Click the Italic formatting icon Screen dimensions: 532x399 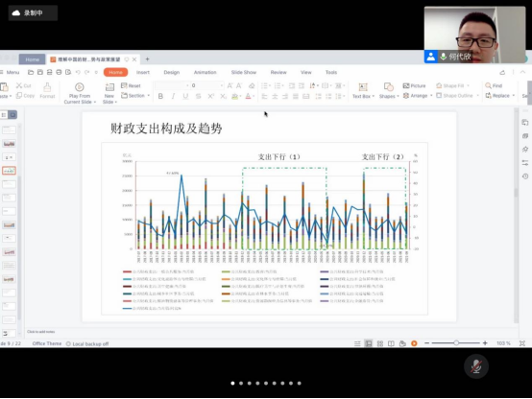click(173, 96)
